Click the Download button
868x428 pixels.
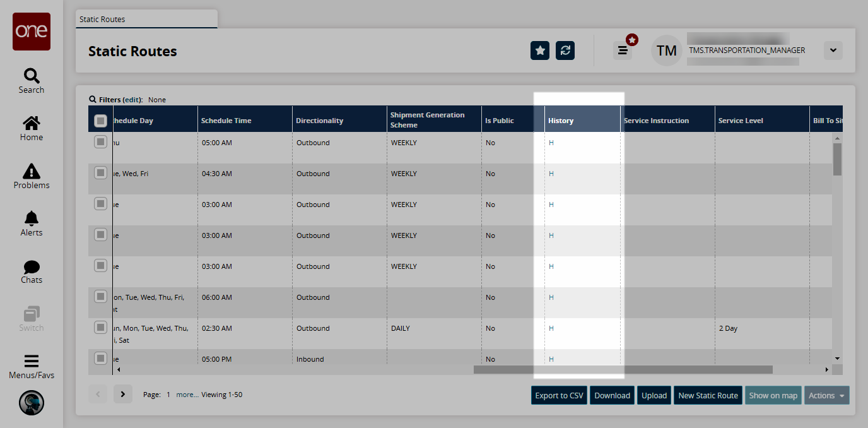[612, 396]
